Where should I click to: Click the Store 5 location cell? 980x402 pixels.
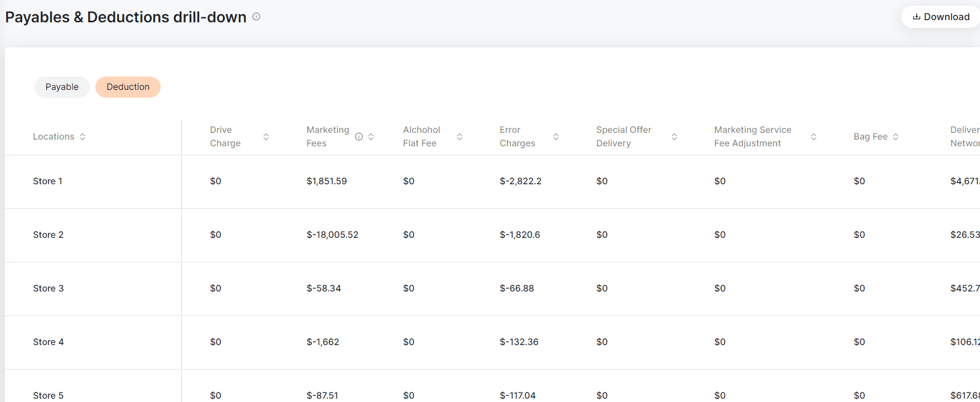pyautogui.click(x=49, y=395)
